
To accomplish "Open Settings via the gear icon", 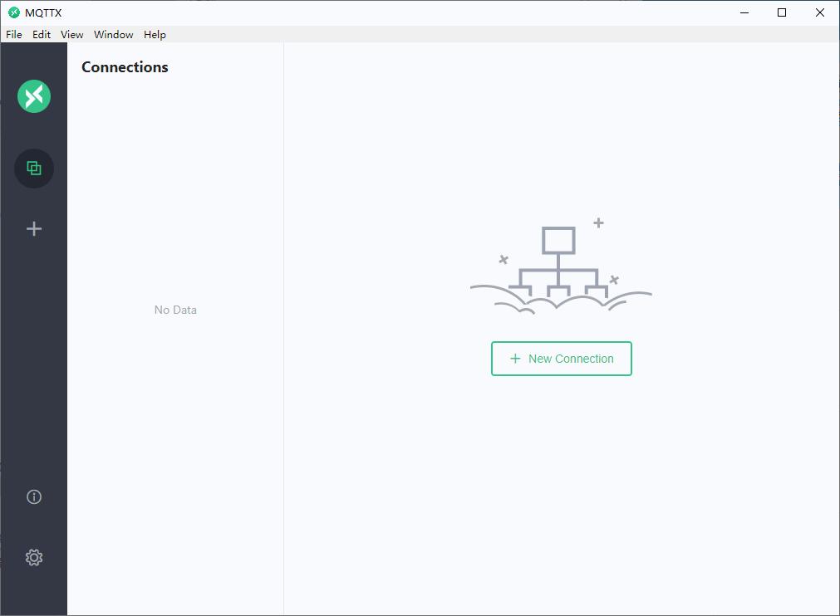I will pyautogui.click(x=34, y=558).
